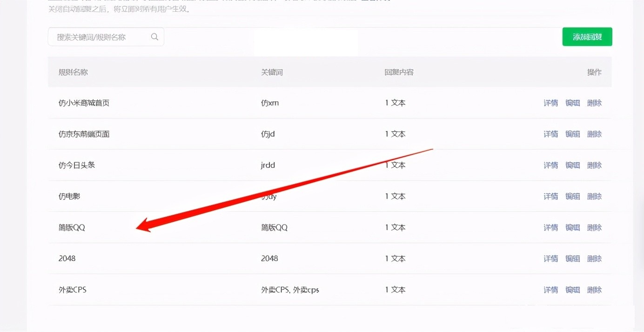Screen dimensions: 644x332
Task: Click keyword cell 2048
Action: point(269,259)
